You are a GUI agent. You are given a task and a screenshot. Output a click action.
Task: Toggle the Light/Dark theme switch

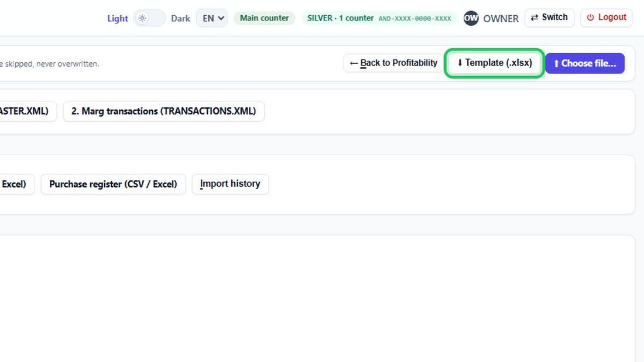149,18
